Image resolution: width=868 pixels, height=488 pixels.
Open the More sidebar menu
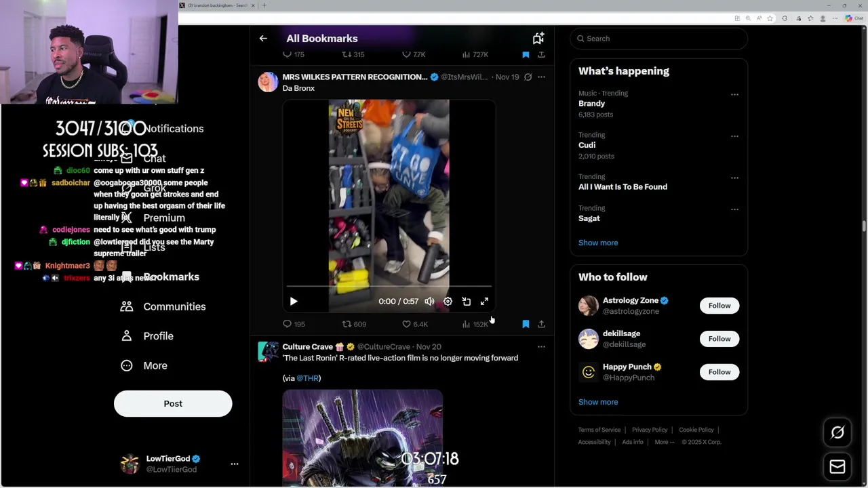tap(144, 366)
